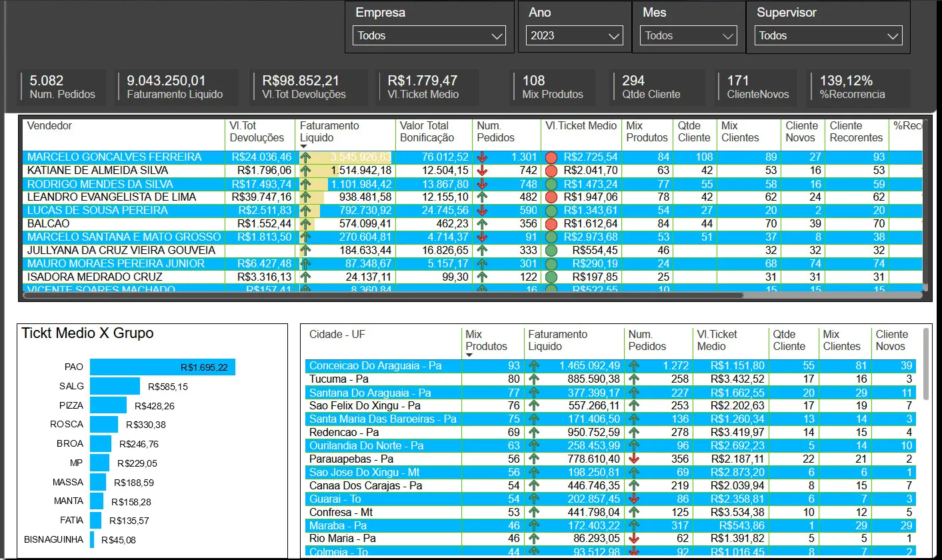Screen dimensions: 942x560
Task: Click the vendor table horizontal scrollbar
Action: (383, 295)
